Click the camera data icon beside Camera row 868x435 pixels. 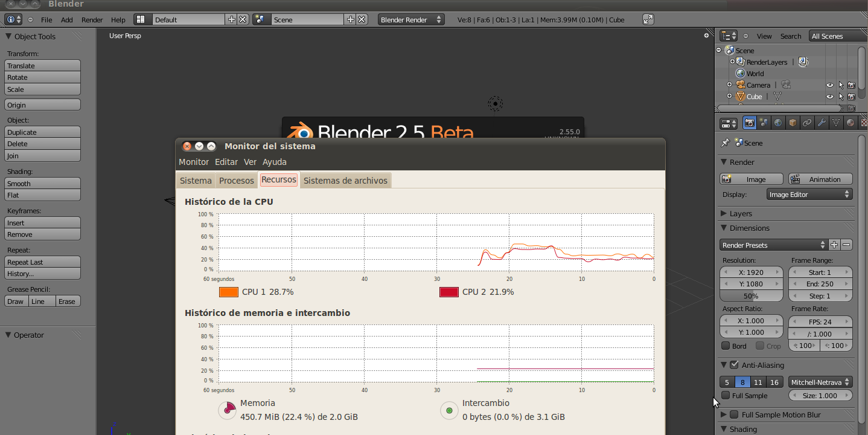[x=786, y=85]
